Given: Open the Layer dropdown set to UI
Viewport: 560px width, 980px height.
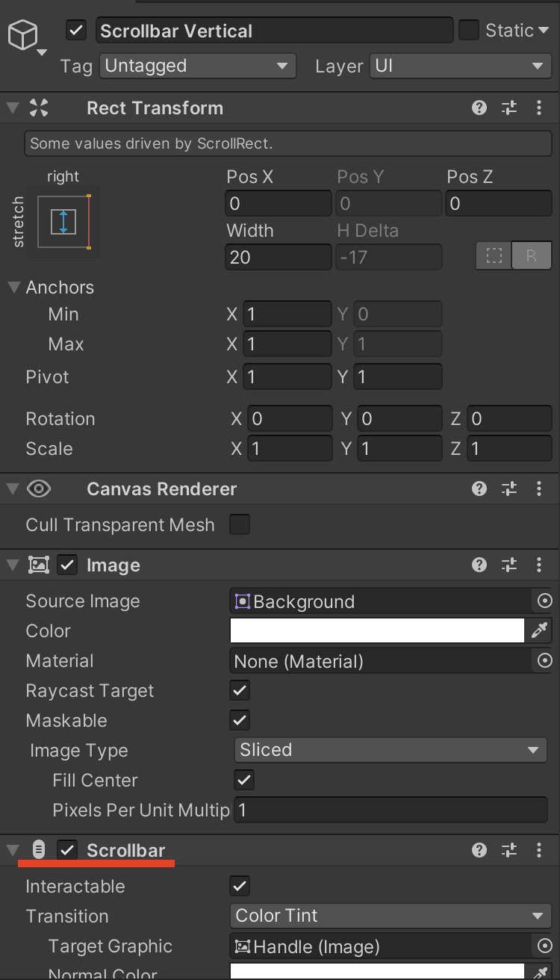Looking at the screenshot, I should coord(460,66).
